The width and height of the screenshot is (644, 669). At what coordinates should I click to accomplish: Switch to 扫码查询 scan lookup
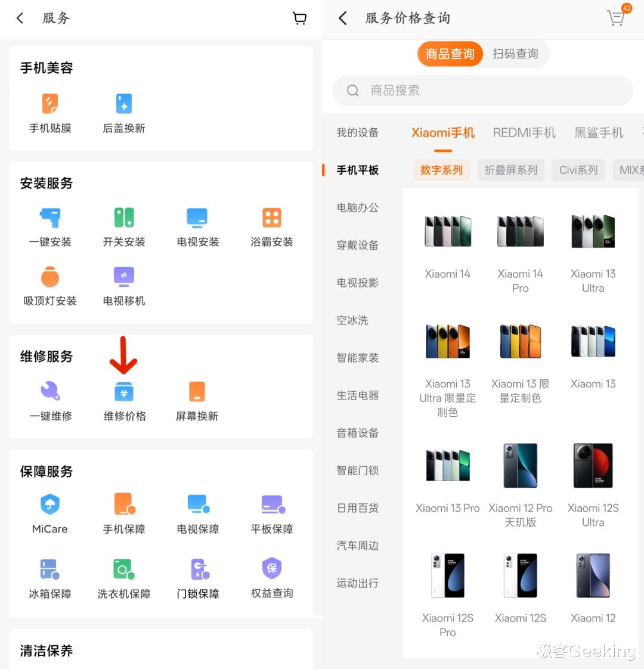(515, 54)
